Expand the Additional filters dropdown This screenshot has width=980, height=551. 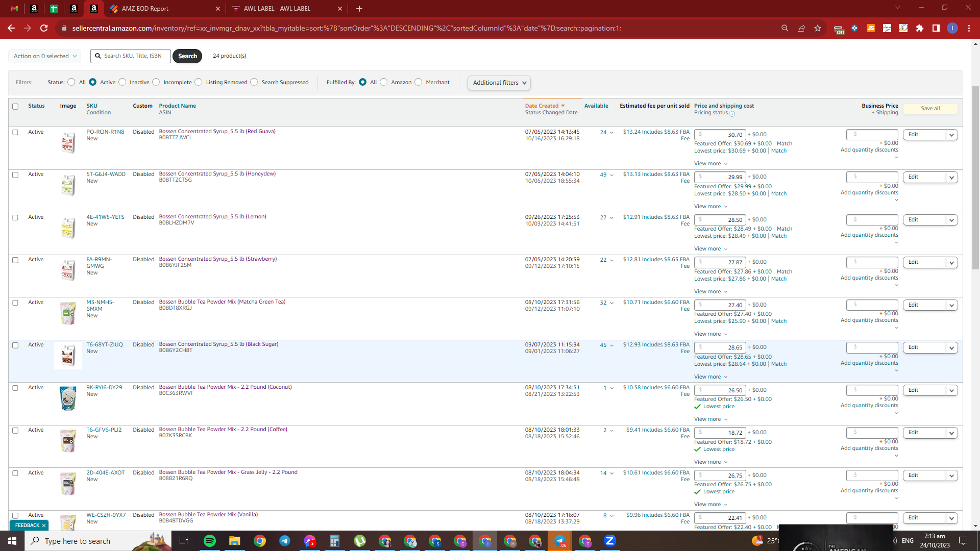[x=499, y=83]
